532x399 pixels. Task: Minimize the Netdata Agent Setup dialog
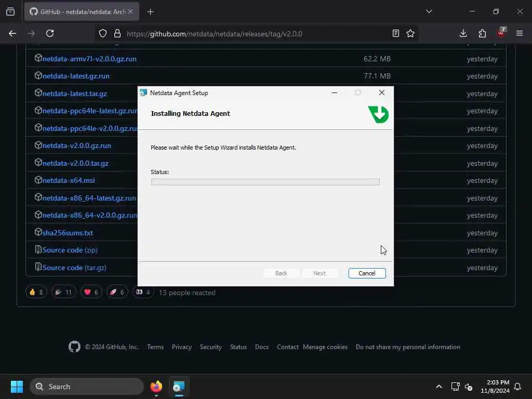pos(335,92)
